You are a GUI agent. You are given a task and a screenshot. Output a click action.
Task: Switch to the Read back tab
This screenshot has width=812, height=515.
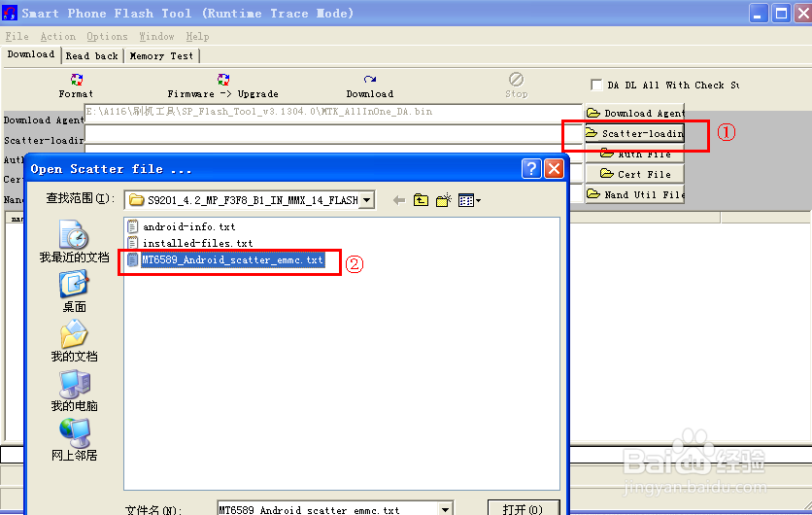coord(91,56)
